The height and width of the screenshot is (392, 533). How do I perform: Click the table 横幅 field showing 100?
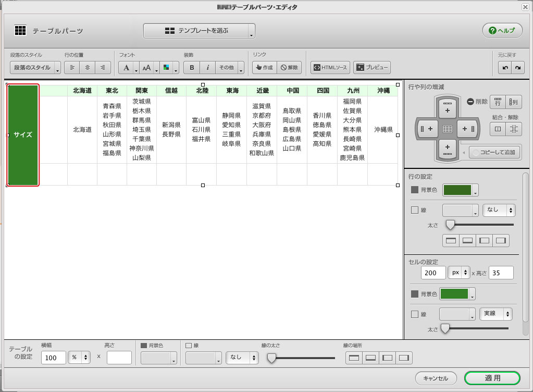tap(53, 357)
